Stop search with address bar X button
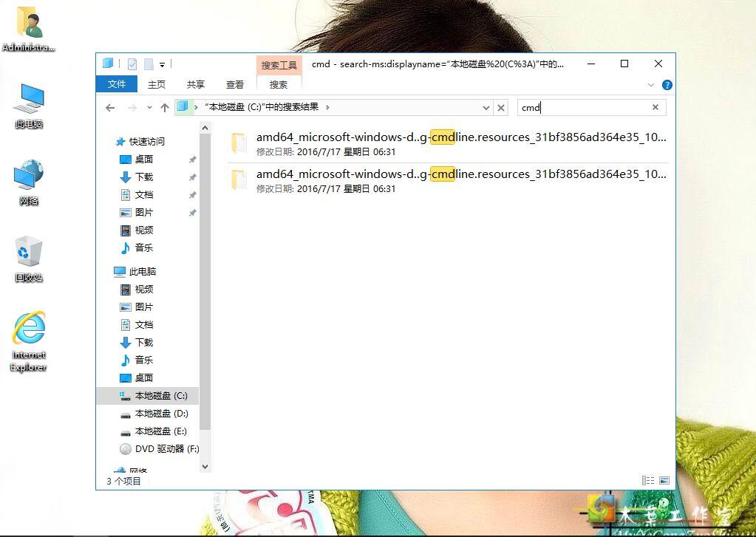 (x=501, y=108)
